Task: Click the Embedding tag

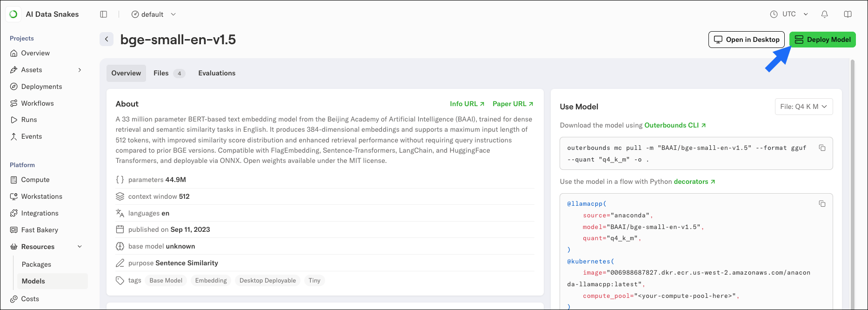Action: [x=211, y=280]
